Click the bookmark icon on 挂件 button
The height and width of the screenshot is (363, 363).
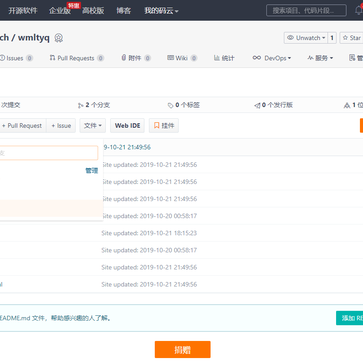[x=157, y=125]
